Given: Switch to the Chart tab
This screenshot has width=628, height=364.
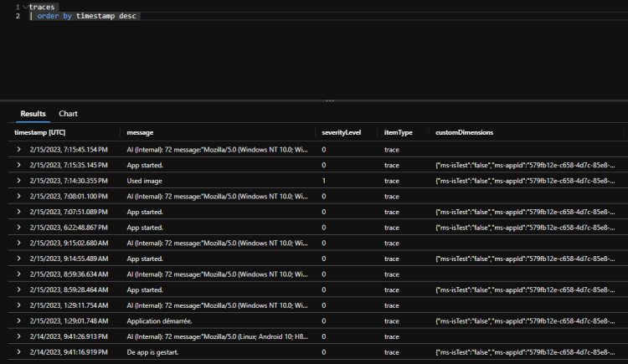Looking at the screenshot, I should [x=68, y=114].
